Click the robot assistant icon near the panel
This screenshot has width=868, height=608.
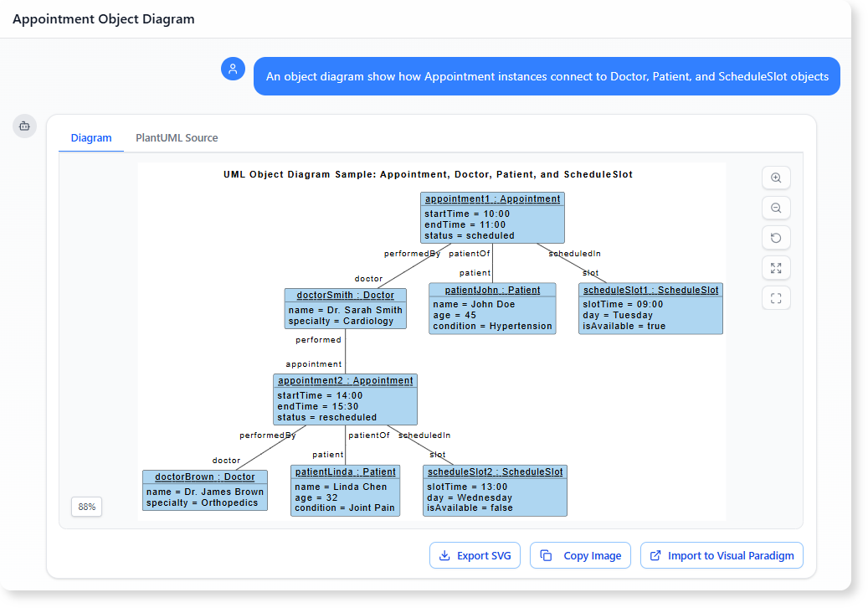(24, 126)
